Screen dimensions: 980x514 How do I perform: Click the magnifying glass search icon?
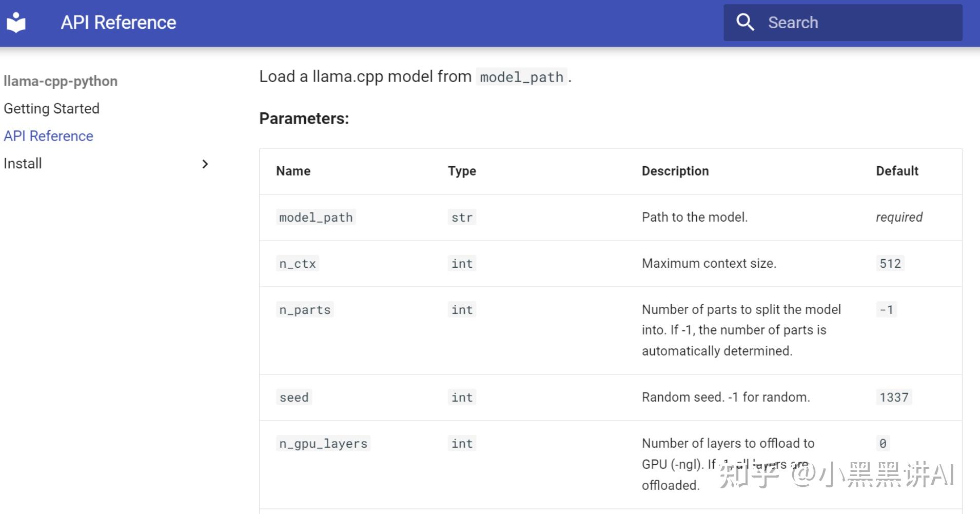click(745, 23)
